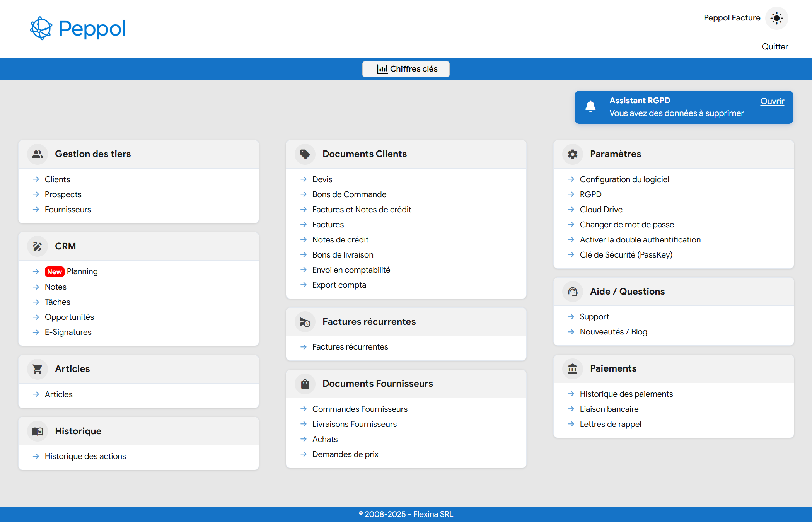The width and height of the screenshot is (812, 522).
Task: Open Opportunités
Action: (x=70, y=317)
